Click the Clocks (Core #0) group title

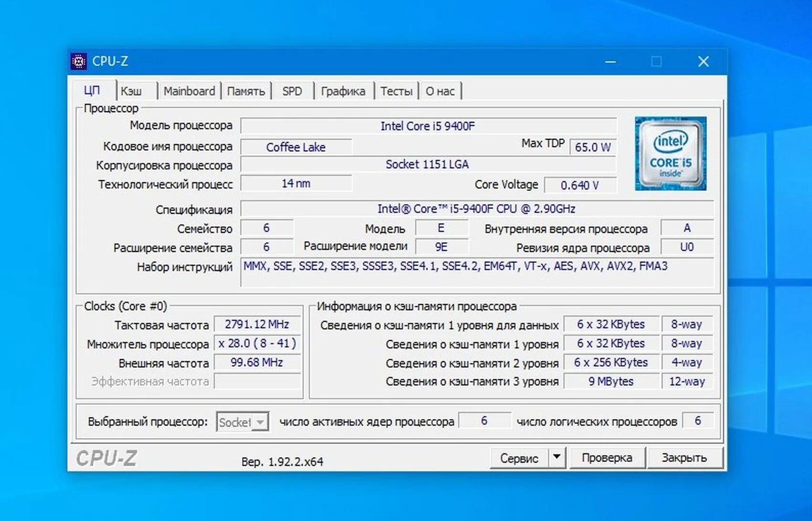(126, 306)
